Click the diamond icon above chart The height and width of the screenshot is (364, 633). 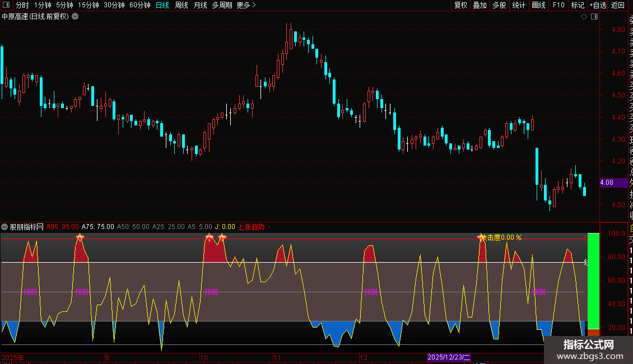click(584, 17)
